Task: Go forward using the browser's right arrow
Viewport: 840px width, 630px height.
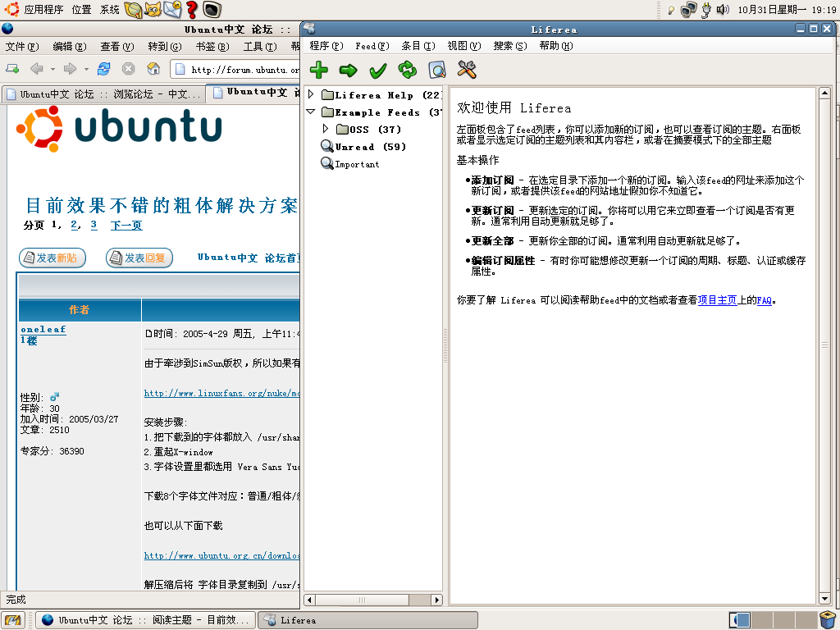Action: coord(70,69)
